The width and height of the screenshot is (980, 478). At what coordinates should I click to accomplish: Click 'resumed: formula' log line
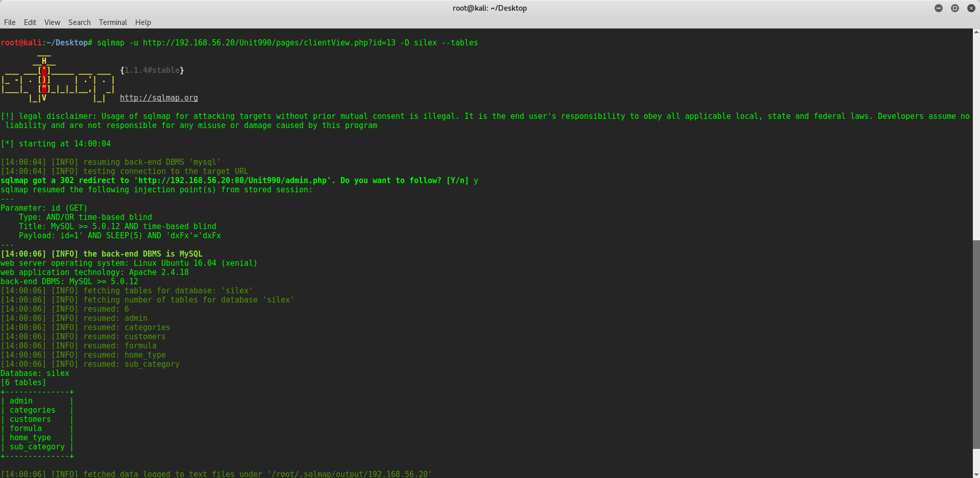pyautogui.click(x=79, y=346)
